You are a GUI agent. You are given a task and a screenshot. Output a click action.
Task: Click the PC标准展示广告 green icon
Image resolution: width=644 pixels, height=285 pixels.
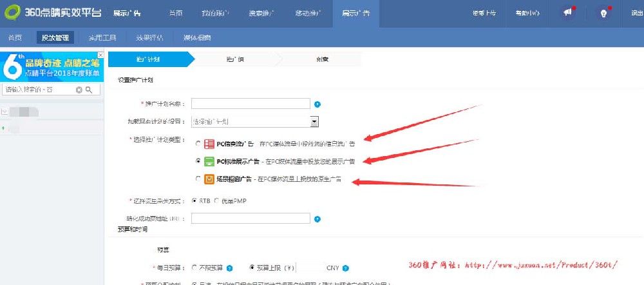(209, 161)
